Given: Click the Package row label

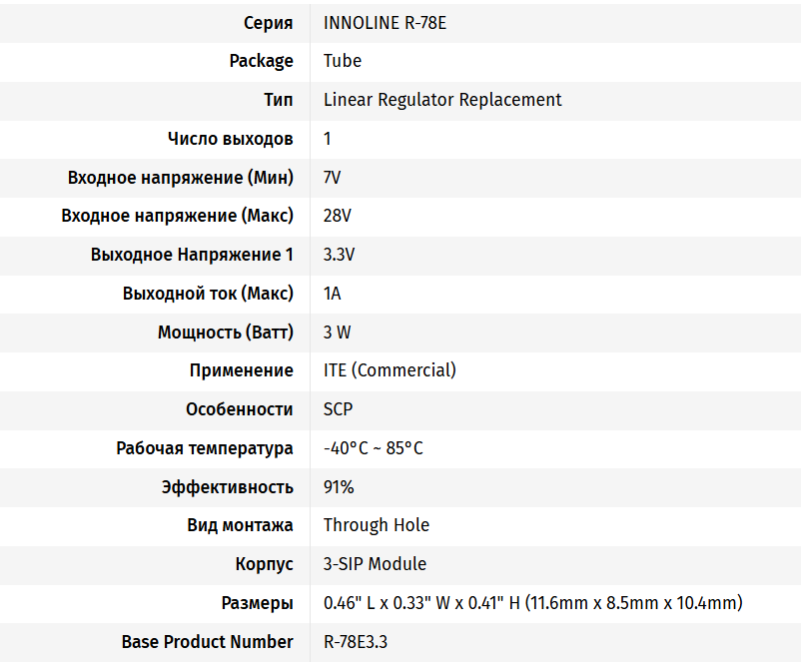Looking at the screenshot, I should tap(261, 61).
